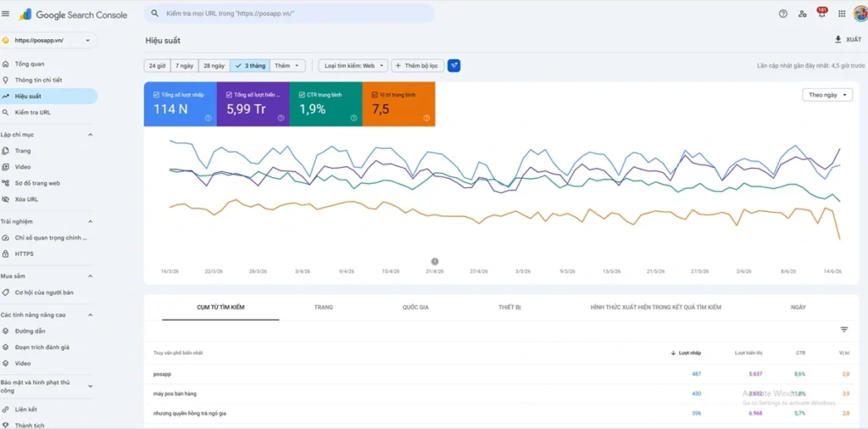This screenshot has width=868, height=429.
Task: Click help icon on purple impressions card
Action: (281, 118)
